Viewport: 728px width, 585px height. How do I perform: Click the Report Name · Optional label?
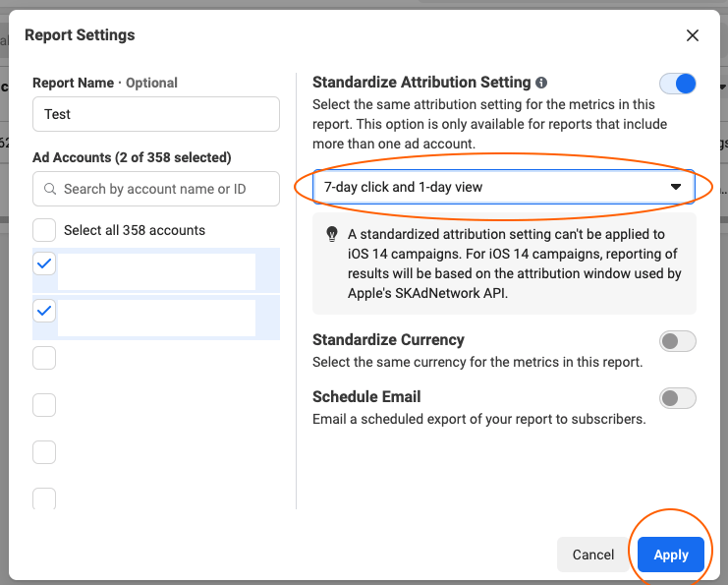click(x=105, y=83)
